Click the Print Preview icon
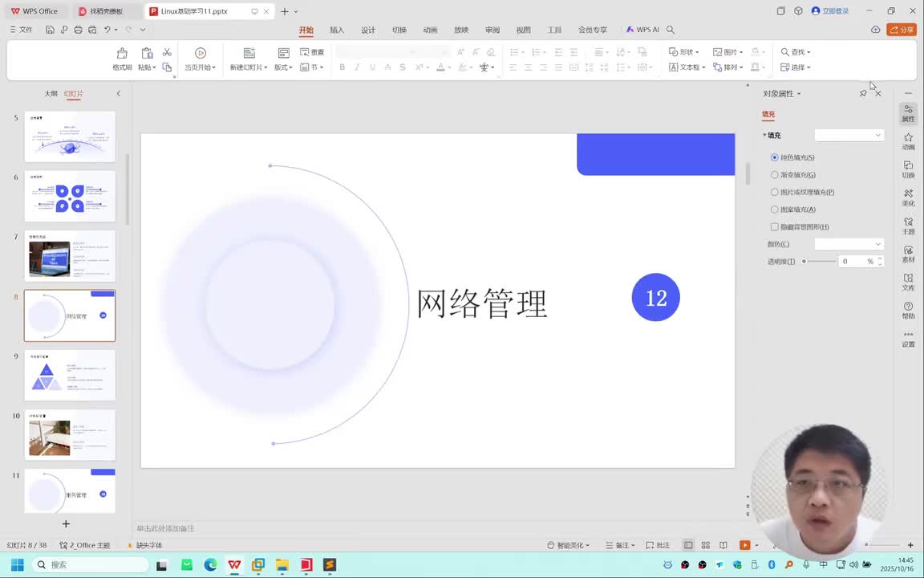This screenshot has width=924, height=578. 92,30
